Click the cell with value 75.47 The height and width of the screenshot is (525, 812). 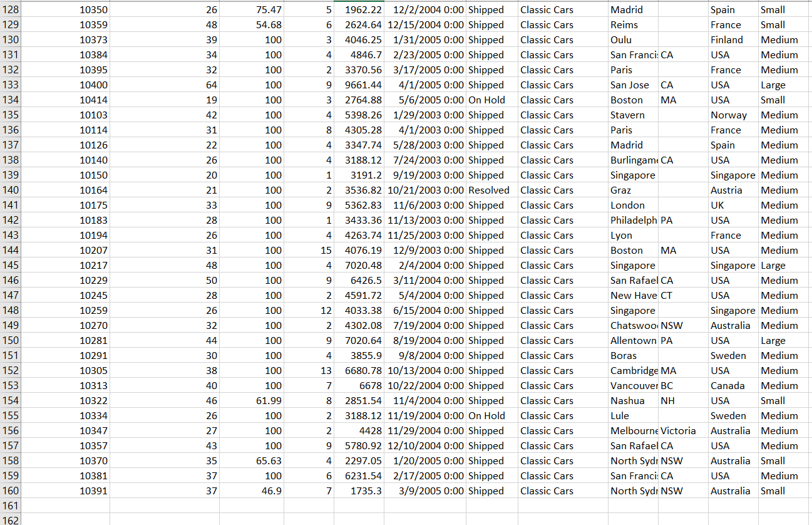click(269, 9)
